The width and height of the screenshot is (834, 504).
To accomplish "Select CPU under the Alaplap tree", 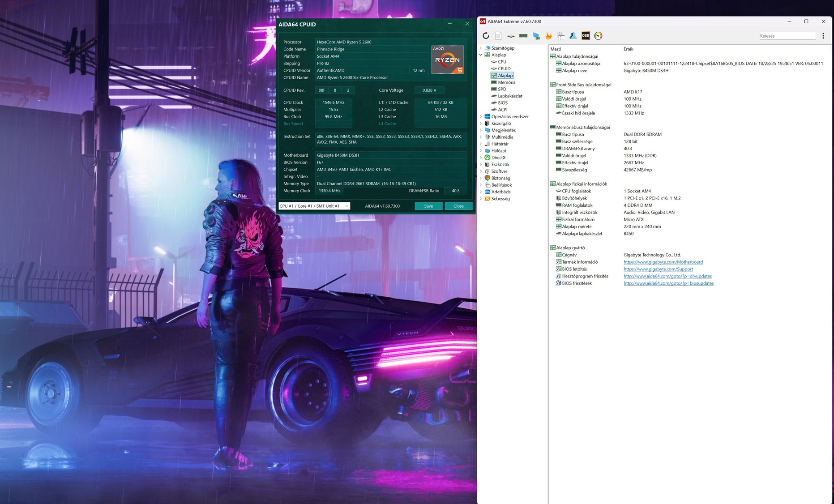I will [x=502, y=62].
